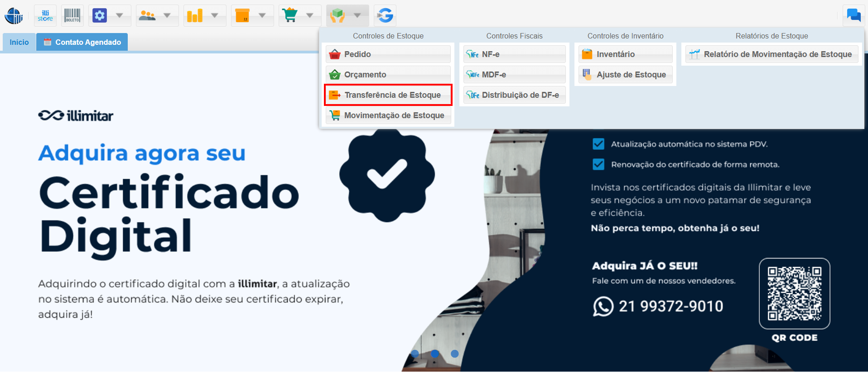Expand the dropdown arrow beside coins icon
The image size is (868, 392).
click(215, 16)
